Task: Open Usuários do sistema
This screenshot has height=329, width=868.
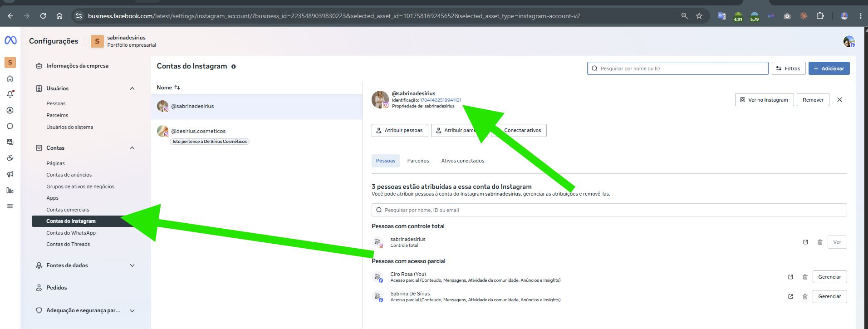Action: coord(69,127)
